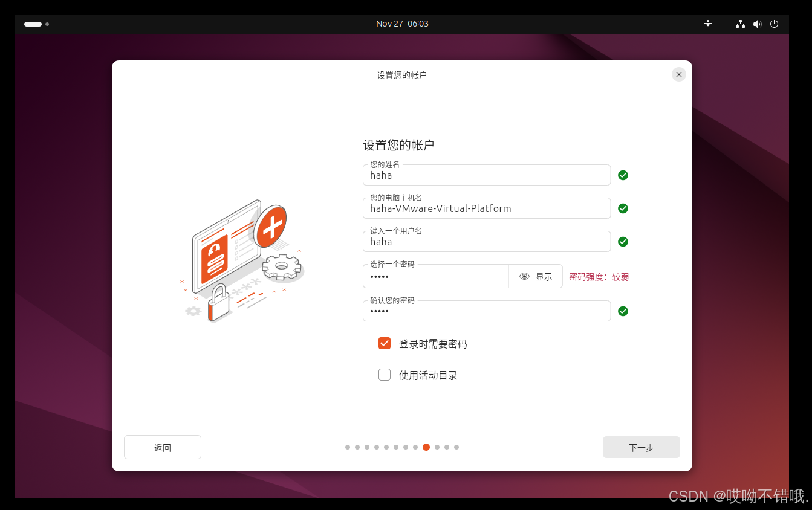Click the eye icon in password field
Viewport: 812px width, 510px height.
click(x=524, y=277)
